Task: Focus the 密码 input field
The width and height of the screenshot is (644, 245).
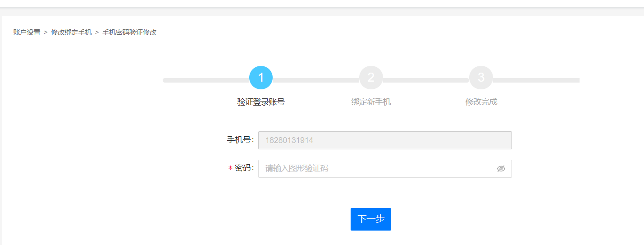Action: (385, 169)
